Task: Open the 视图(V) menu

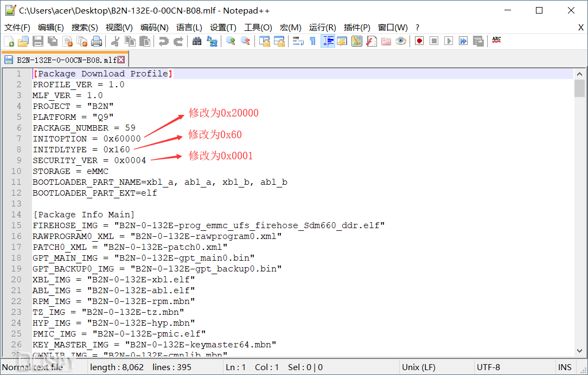Action: point(119,28)
